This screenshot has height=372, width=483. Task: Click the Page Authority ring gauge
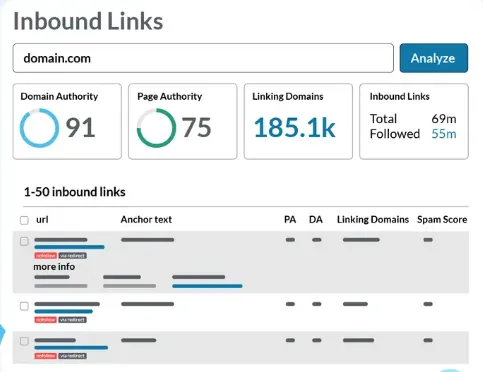point(156,128)
